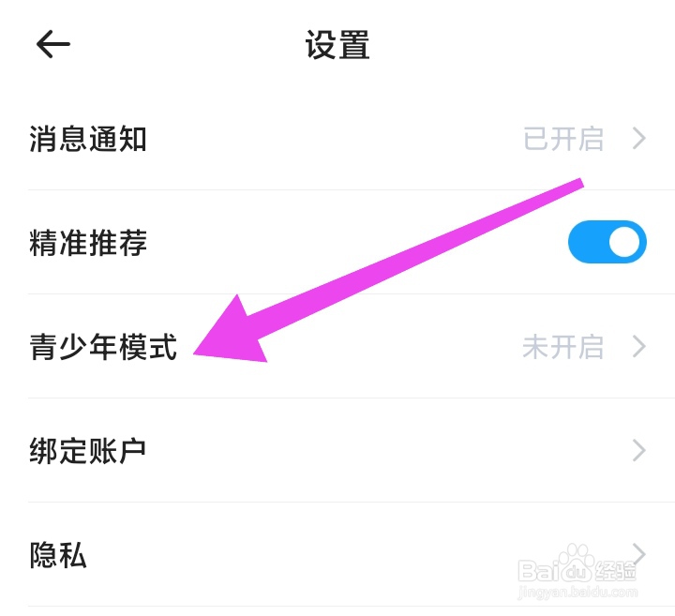Tap the chevron next to 未开启
The width and height of the screenshot is (675, 616).
639,347
